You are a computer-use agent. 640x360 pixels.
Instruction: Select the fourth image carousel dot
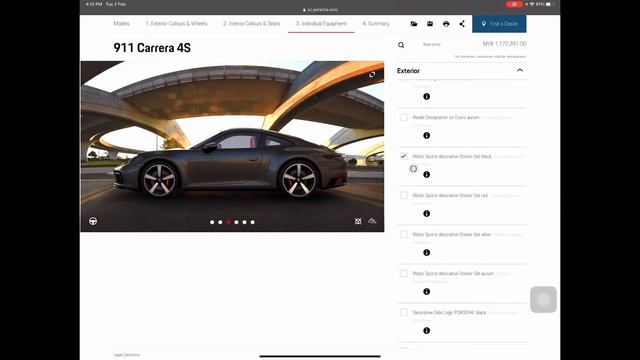236,222
